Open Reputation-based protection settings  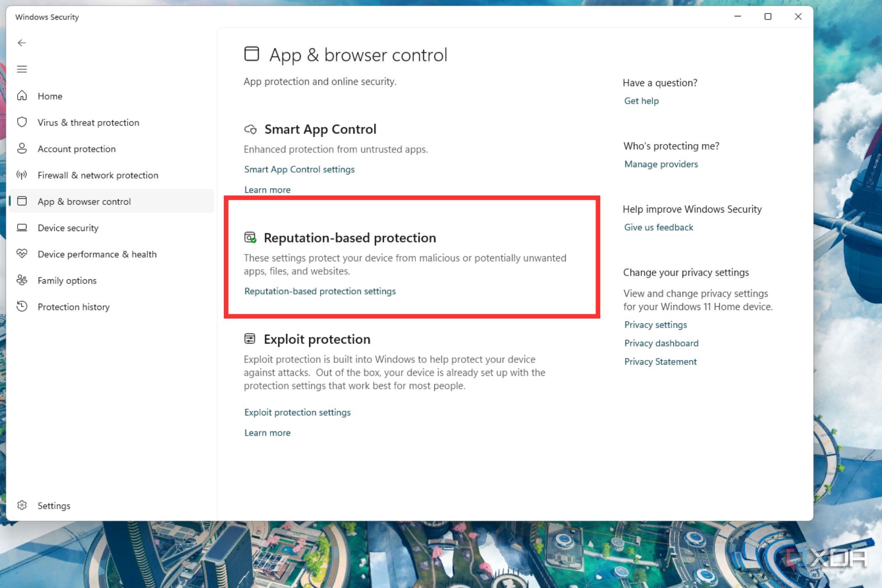[x=320, y=291]
